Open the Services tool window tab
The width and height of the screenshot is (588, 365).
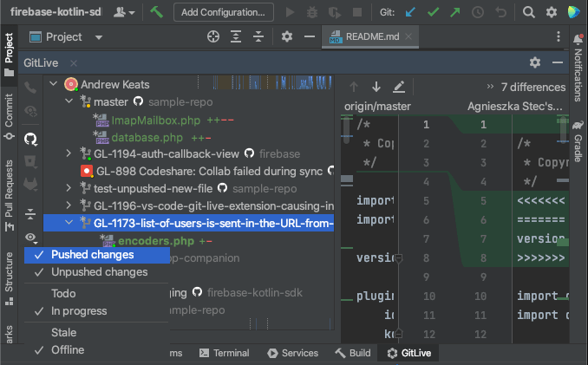[293, 353]
